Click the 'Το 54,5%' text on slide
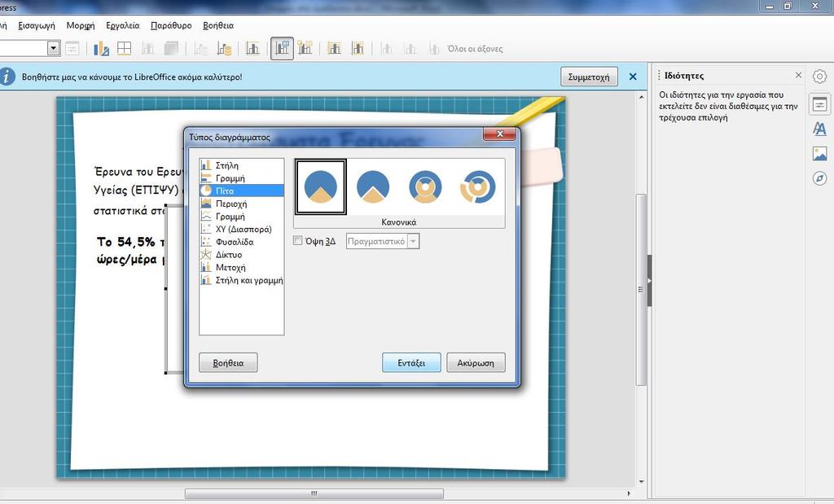The image size is (834, 504). pyautogui.click(x=126, y=242)
